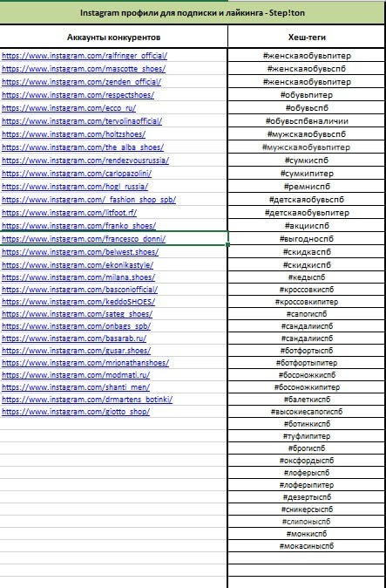386x588 pixels.
Task: Visit the onbags_spb Instagram link
Action: [76, 326]
